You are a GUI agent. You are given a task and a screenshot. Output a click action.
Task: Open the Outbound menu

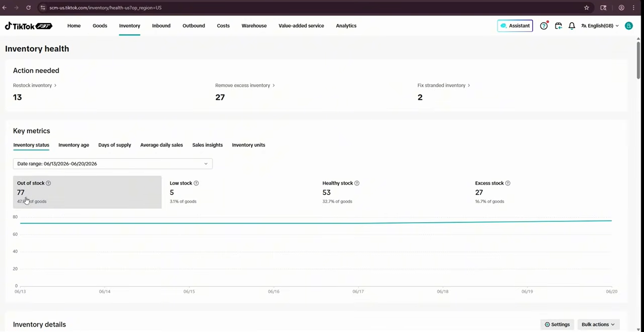194,26
